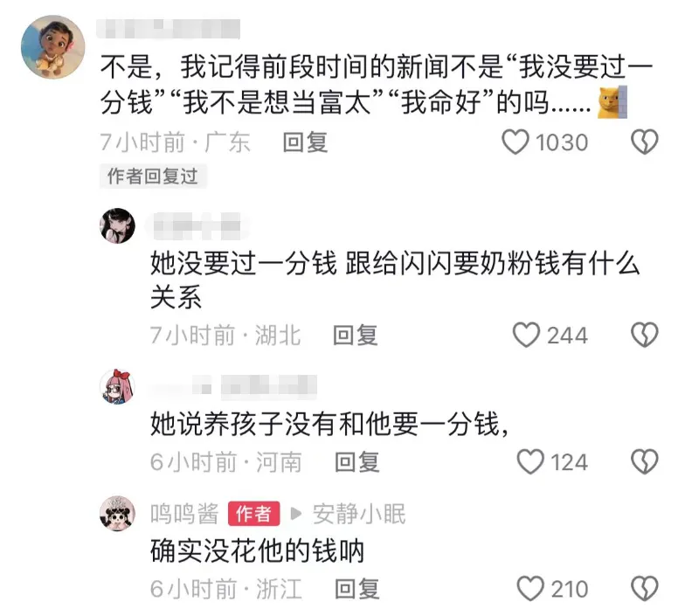Tap the red 作者 badge

coord(253,514)
